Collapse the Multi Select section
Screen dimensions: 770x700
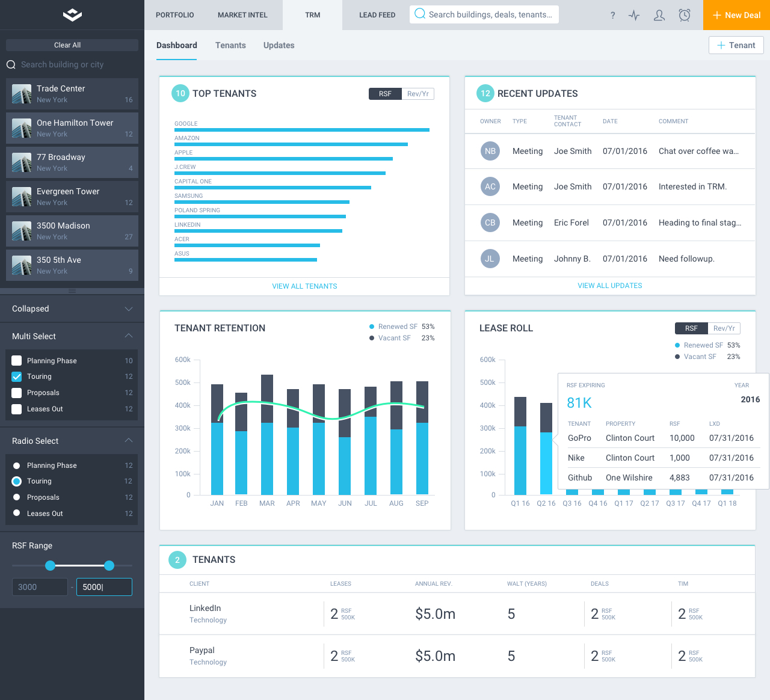coord(128,336)
